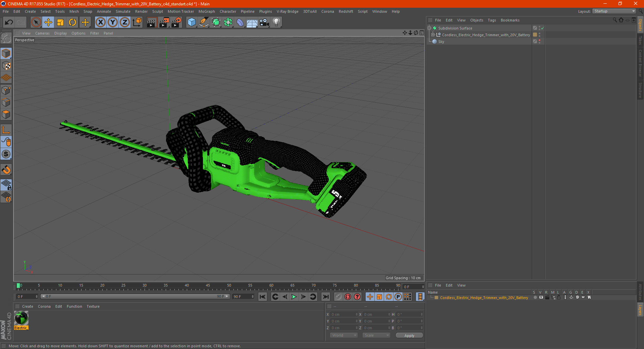Open the Takes side tab
Image resolution: width=644 pixels, height=349 pixels.
pos(640,40)
